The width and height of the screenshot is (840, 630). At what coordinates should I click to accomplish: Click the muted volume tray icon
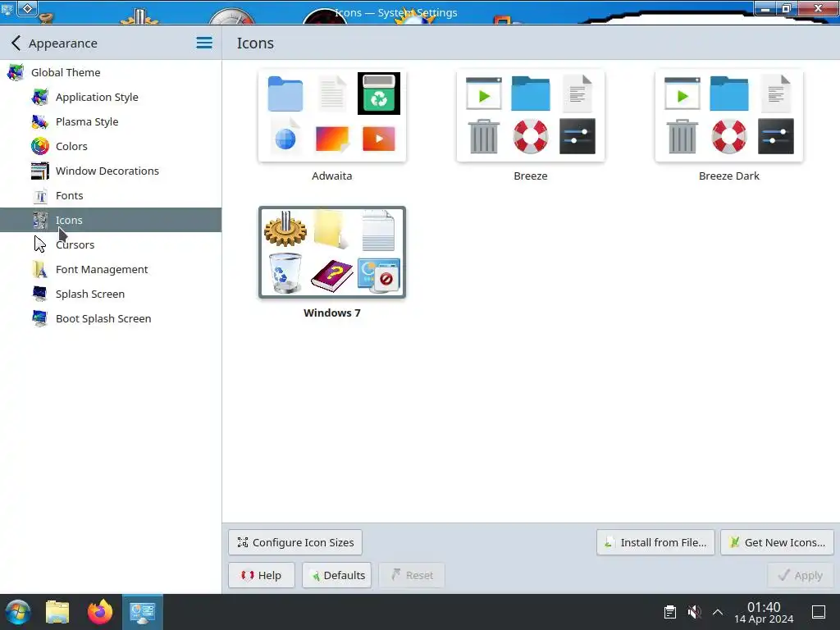click(694, 612)
